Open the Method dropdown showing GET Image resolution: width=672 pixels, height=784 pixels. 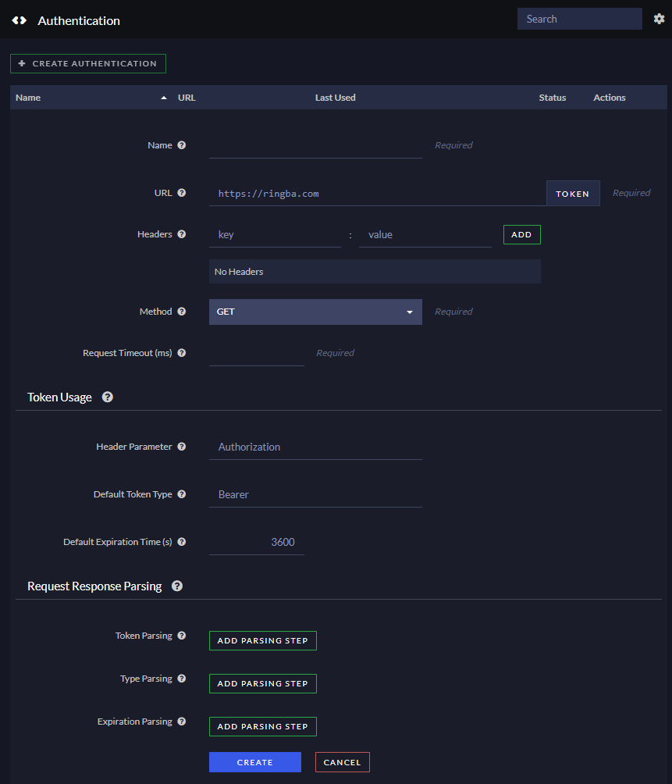pyautogui.click(x=315, y=312)
